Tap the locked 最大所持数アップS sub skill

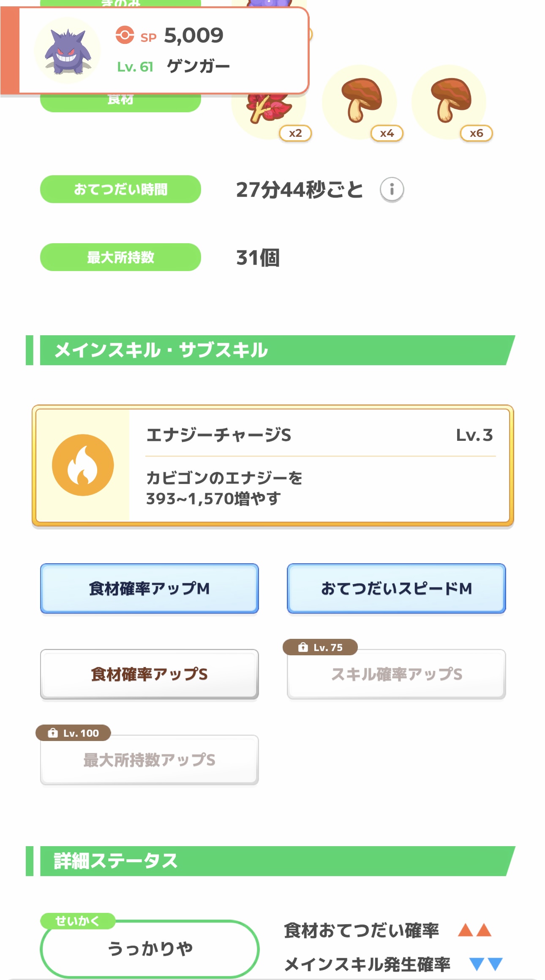149,760
